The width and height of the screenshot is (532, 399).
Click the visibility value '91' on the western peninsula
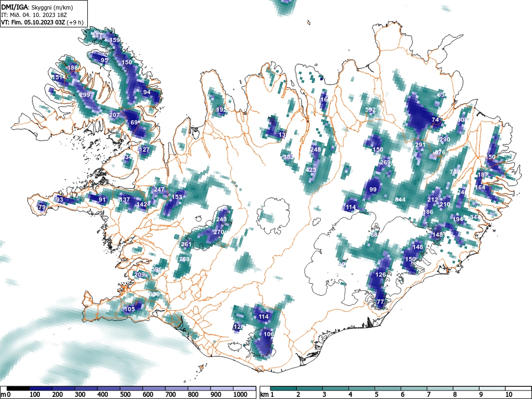[102, 199]
